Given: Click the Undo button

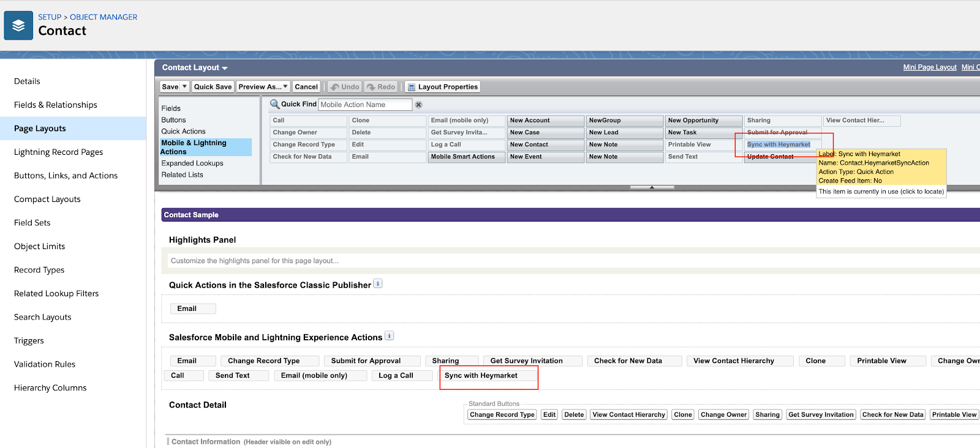Looking at the screenshot, I should coord(345,87).
